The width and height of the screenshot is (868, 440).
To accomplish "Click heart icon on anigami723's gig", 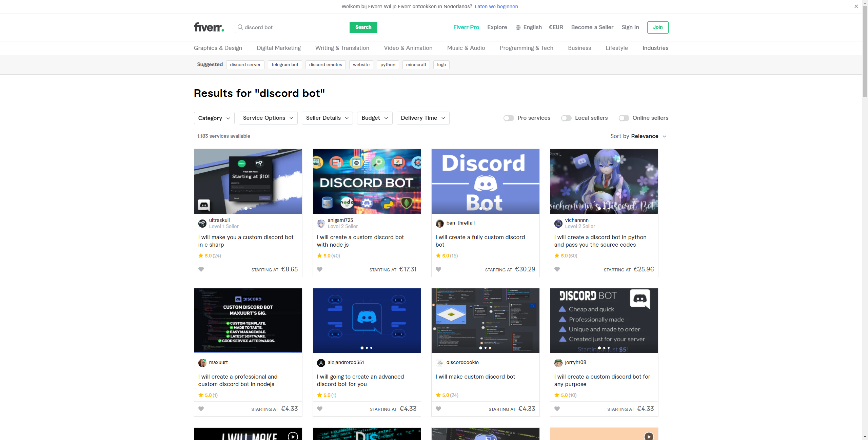I will 320,269.
